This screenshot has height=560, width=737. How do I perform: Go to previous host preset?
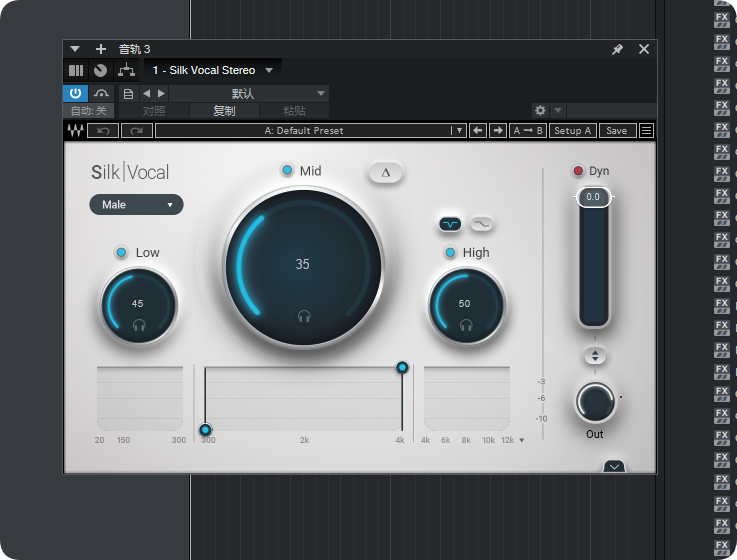point(147,94)
